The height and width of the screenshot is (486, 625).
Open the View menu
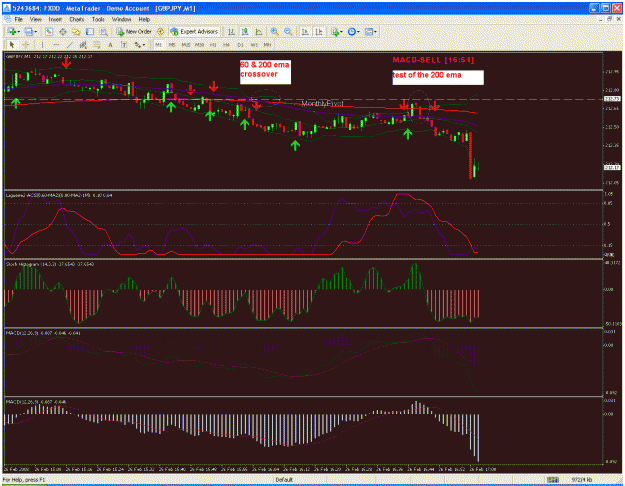35,19
